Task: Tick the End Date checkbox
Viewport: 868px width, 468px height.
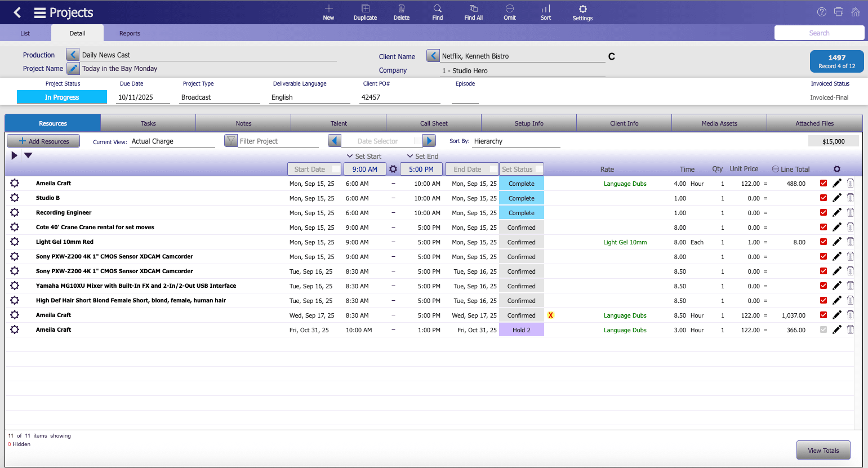Action: [493, 169]
